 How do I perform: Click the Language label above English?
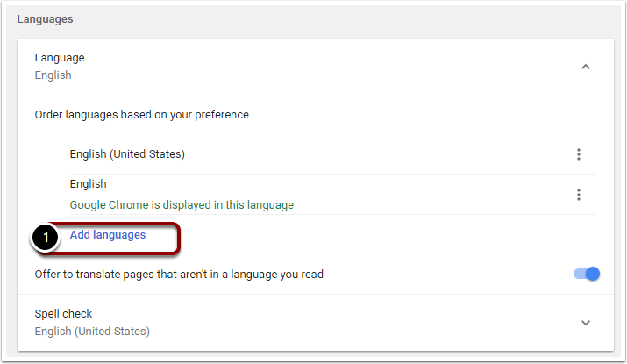(x=60, y=58)
